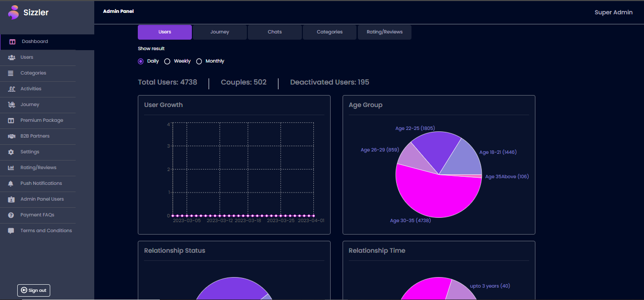Click the Settings gear icon
Screen dimensions: 644x300
click(x=11, y=152)
